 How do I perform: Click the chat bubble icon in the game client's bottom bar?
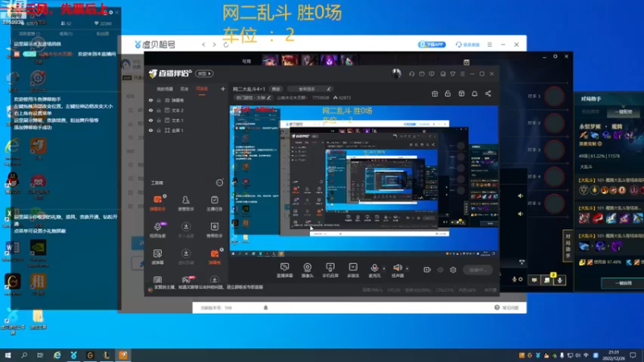[x=534, y=280]
